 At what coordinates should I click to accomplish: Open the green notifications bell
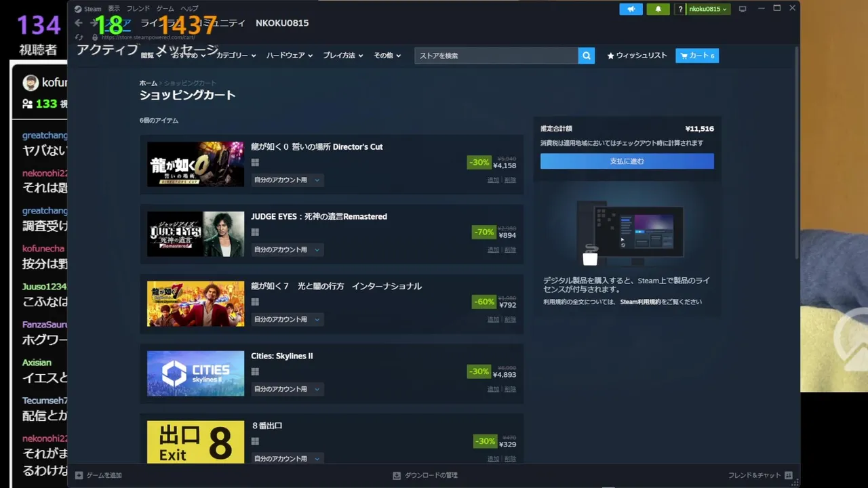658,9
